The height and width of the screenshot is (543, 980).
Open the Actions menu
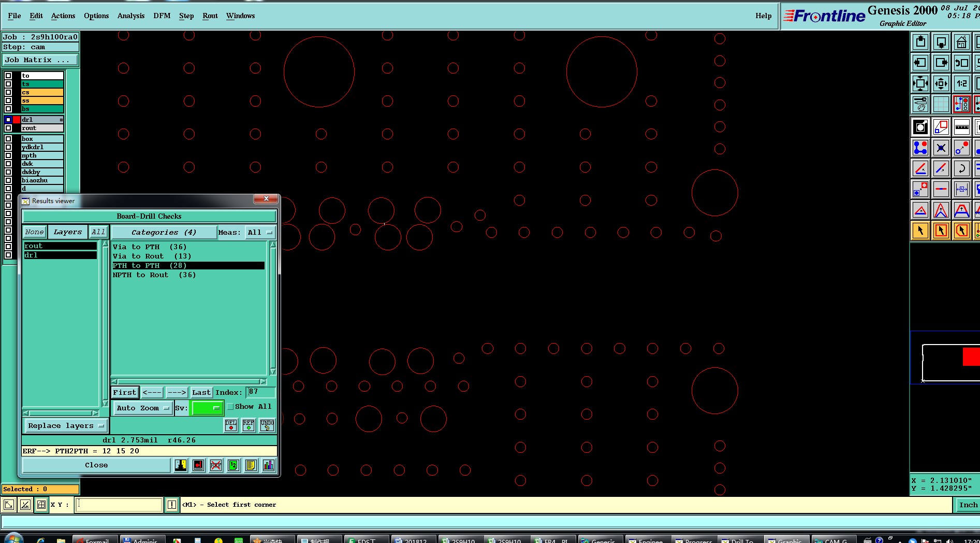63,16
